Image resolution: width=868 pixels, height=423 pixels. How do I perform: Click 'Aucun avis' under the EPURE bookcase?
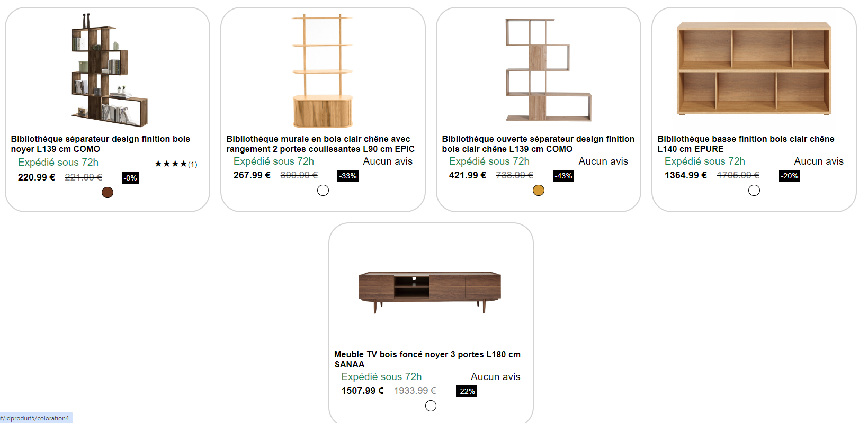tap(819, 161)
